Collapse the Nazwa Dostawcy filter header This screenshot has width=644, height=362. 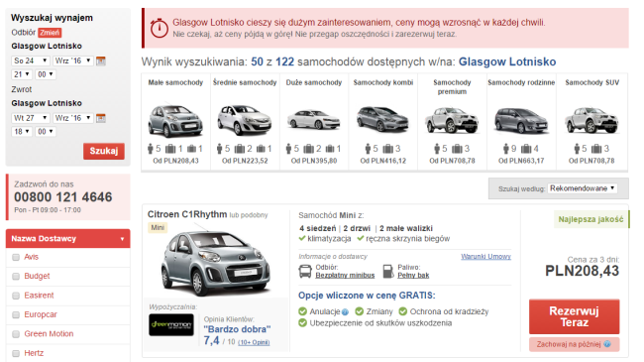pyautogui.click(x=67, y=239)
